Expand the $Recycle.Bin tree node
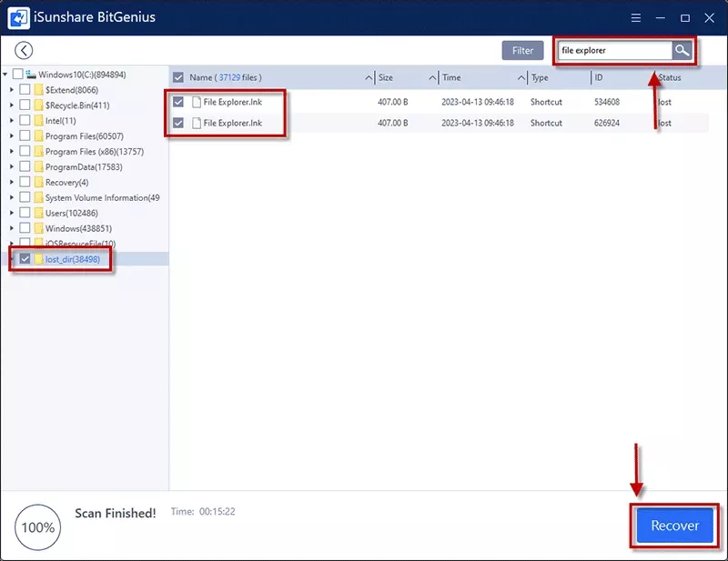Image resolution: width=728 pixels, height=561 pixels. (x=11, y=105)
